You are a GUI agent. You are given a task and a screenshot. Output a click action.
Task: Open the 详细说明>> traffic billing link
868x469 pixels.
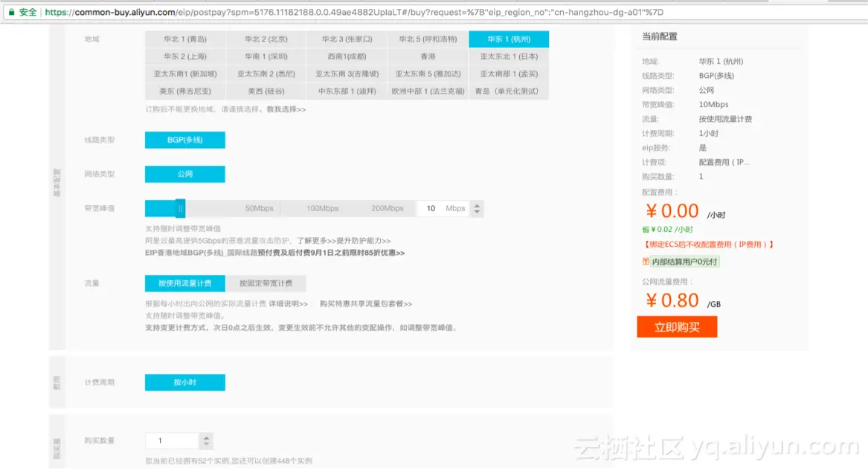[289, 304]
